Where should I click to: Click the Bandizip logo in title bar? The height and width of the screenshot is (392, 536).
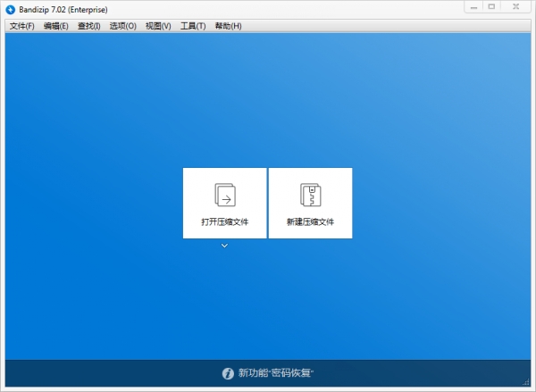11,10
